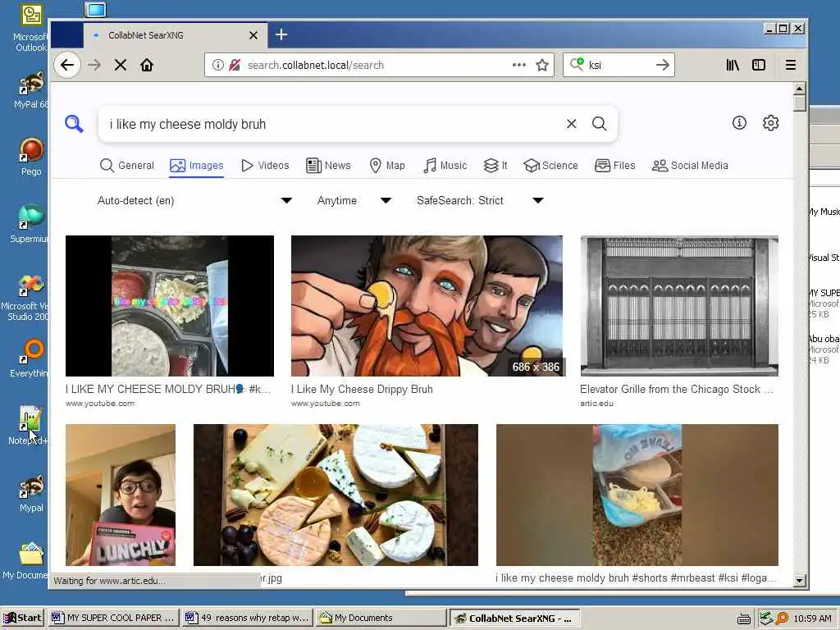Open the browser hamburger menu
Viewport: 840px width, 630px height.
point(790,66)
